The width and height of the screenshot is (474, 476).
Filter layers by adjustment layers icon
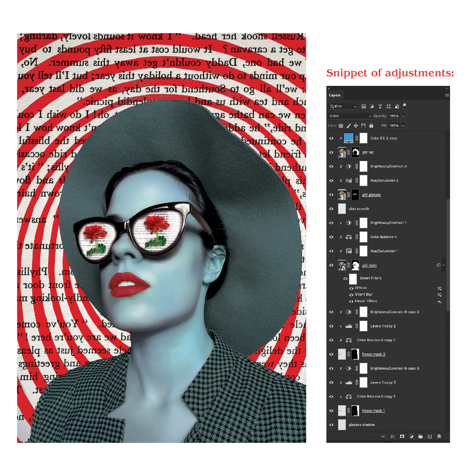click(x=372, y=106)
